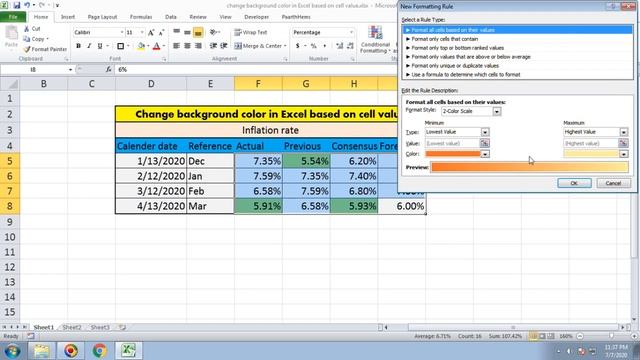
Task: Open Format Style 2-Color Scale dropdown
Action: click(x=497, y=111)
